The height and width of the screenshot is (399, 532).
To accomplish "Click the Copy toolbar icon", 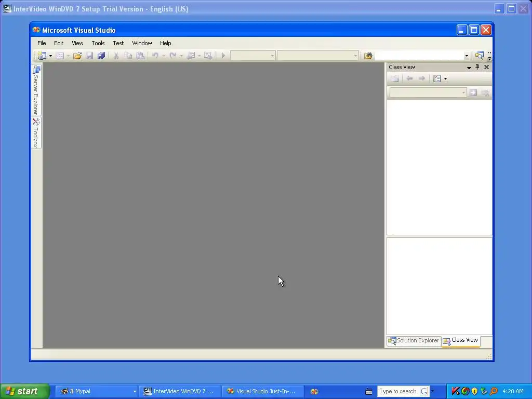I will (x=128, y=56).
